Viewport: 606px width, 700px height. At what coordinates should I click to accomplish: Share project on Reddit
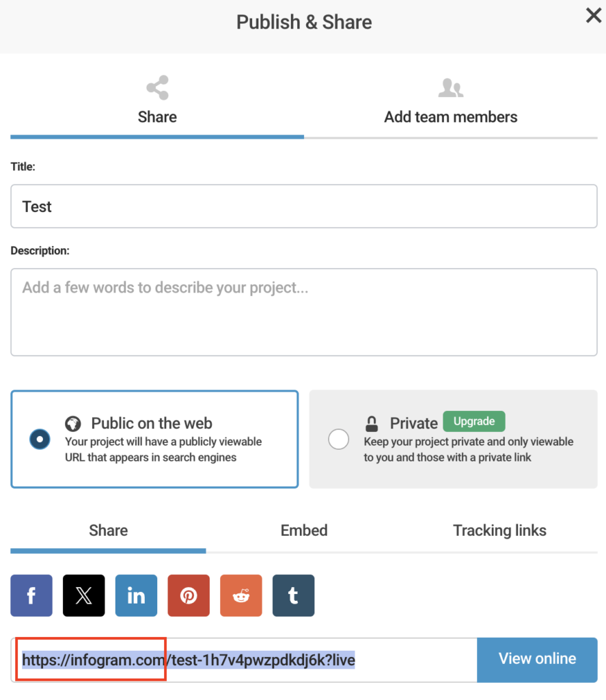point(240,595)
